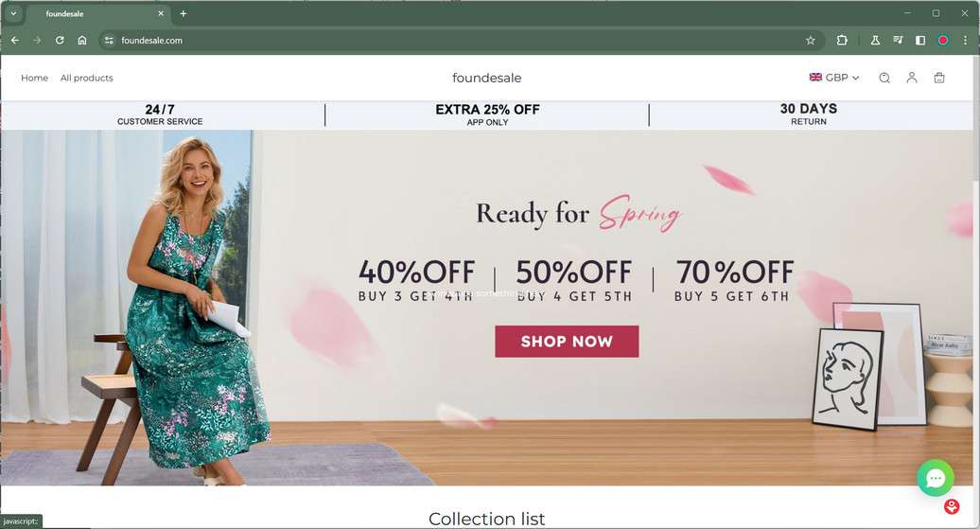Viewport: 980px width, 529px height.
Task: Open the tab search dropdown arrow
Action: [13, 13]
